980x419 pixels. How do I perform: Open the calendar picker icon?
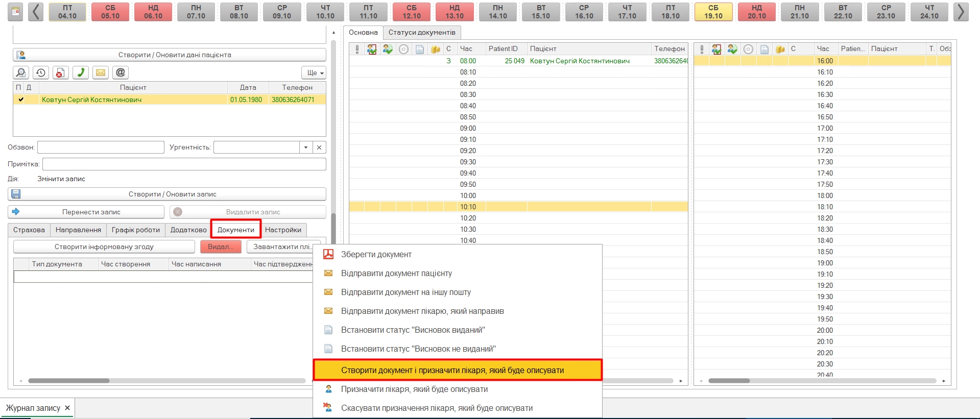point(16,11)
